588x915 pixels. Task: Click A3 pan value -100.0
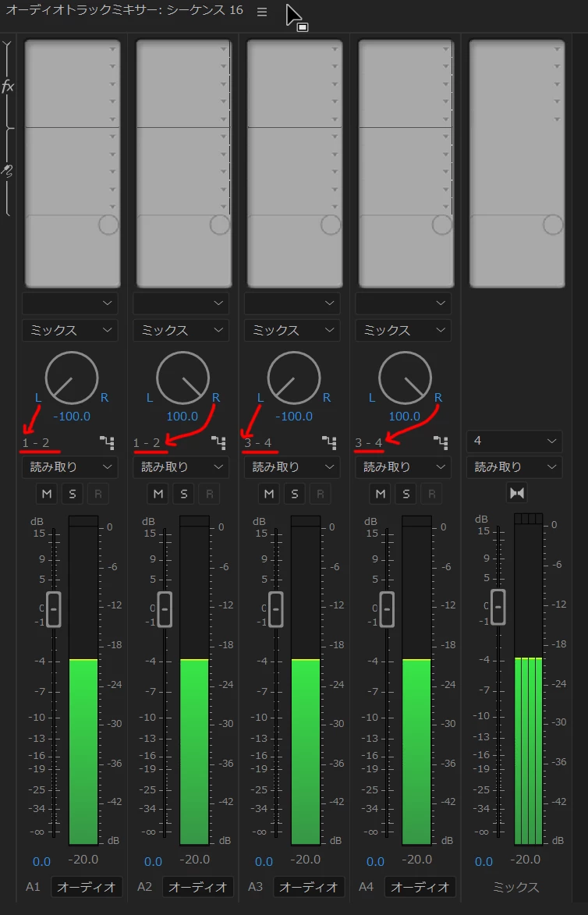294,417
